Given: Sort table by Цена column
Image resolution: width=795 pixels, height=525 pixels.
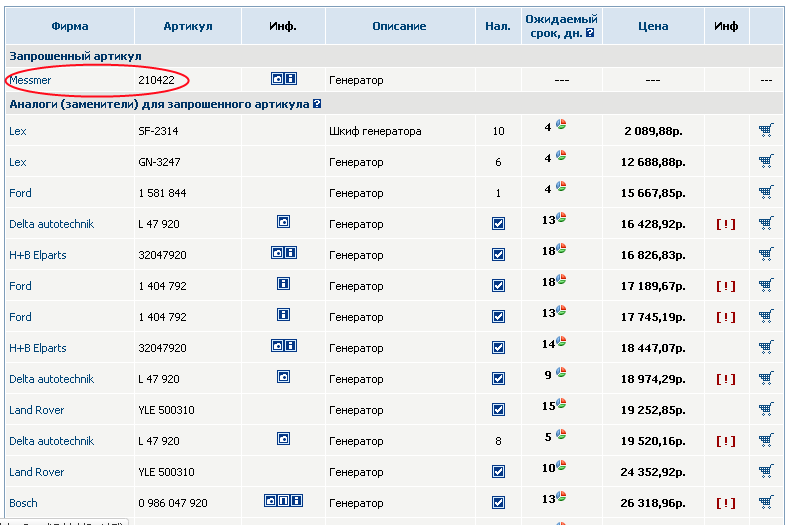Looking at the screenshot, I should click(653, 26).
